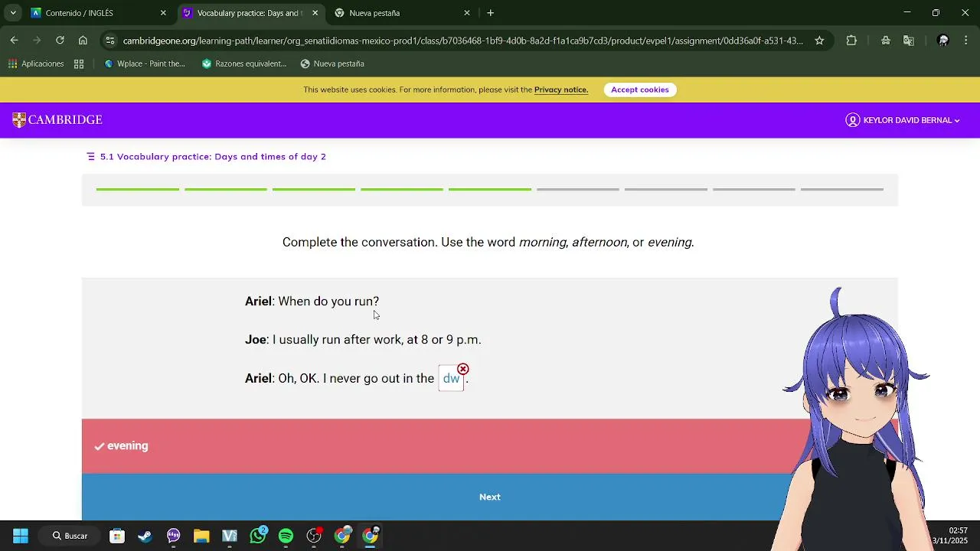This screenshot has height=551, width=980.
Task: Accept cookies in the banner
Action: [x=640, y=90]
